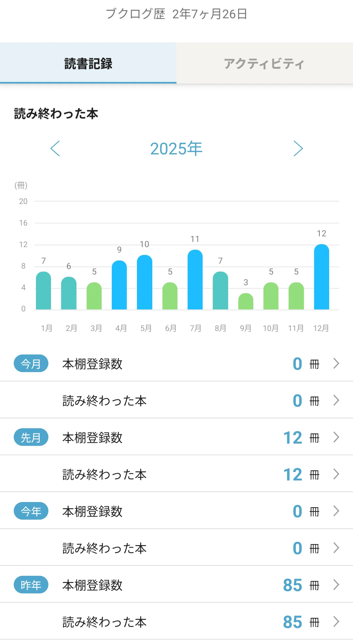The width and height of the screenshot is (353, 644).
Task: Expand last month's 本棚登録数 chevron
Action: point(336,437)
